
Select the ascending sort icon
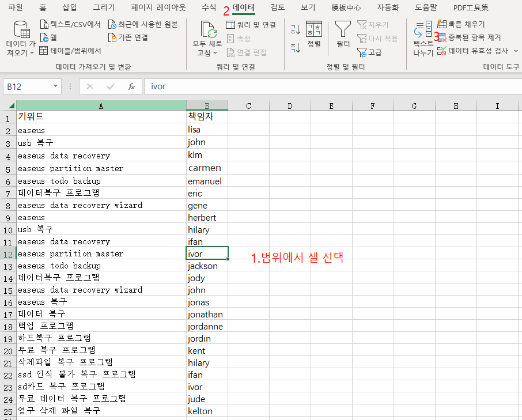[295, 29]
